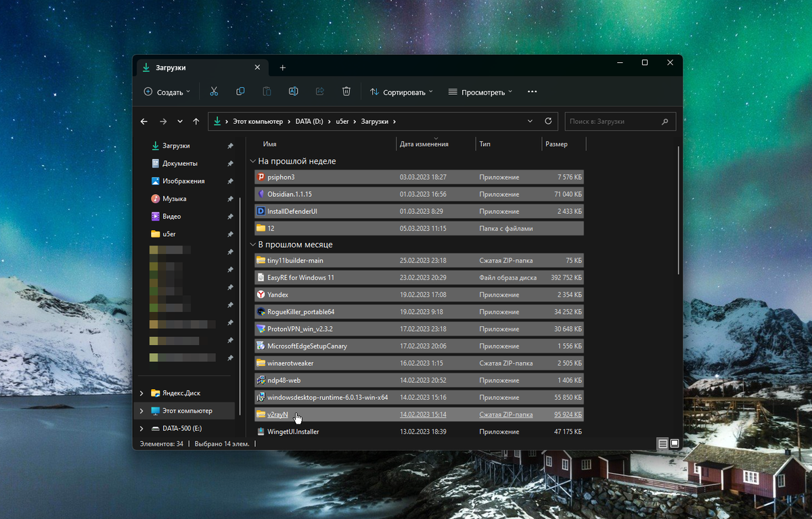Viewport: 812px width, 519px height.
Task: Select the Загрузки tab
Action: (x=202, y=68)
